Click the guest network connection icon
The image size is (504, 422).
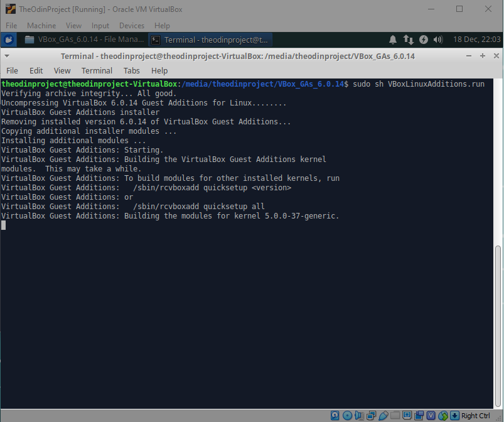pos(409,40)
